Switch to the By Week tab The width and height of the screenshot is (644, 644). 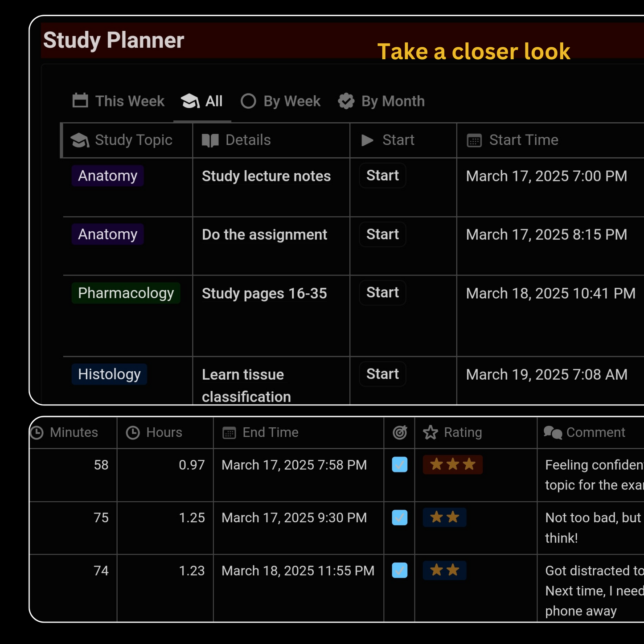pos(281,101)
